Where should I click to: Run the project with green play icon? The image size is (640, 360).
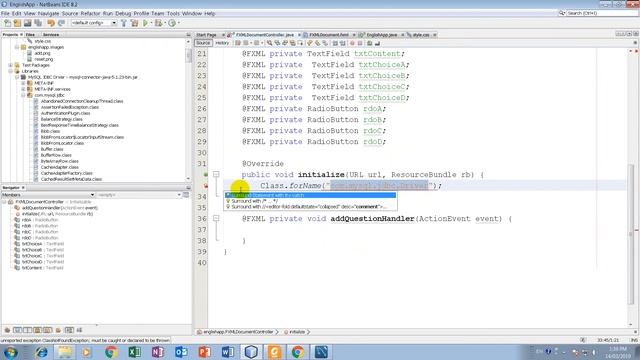point(145,23)
